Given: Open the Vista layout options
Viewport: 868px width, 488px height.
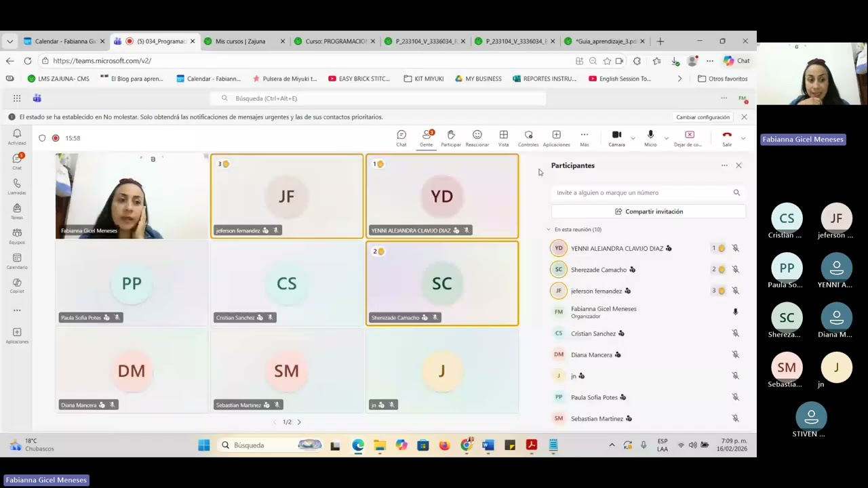Looking at the screenshot, I should [503, 138].
